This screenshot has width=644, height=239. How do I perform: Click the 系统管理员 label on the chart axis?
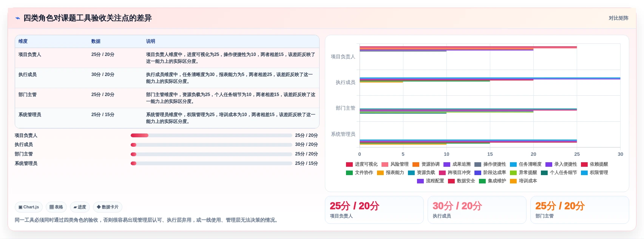tap(343, 134)
